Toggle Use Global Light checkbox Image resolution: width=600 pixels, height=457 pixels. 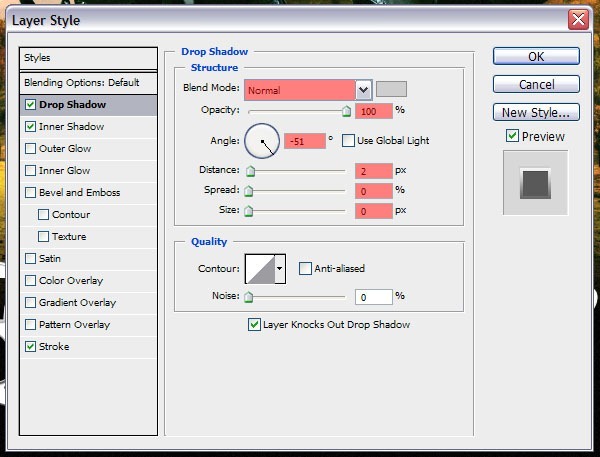coord(349,141)
